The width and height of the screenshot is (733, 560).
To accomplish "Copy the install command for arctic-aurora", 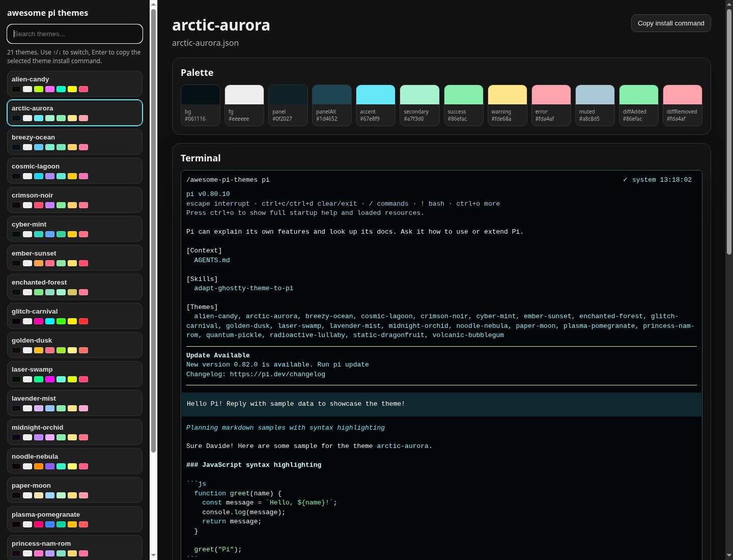I will pos(671,23).
